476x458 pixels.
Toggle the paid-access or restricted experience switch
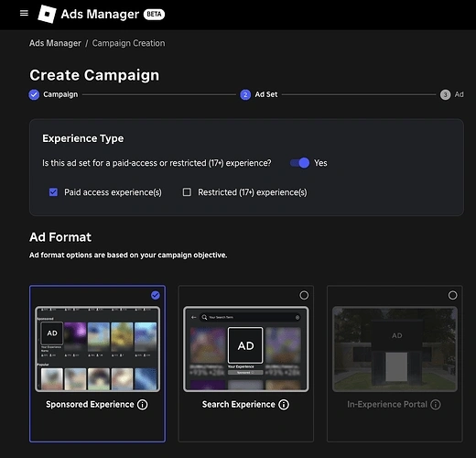(299, 163)
